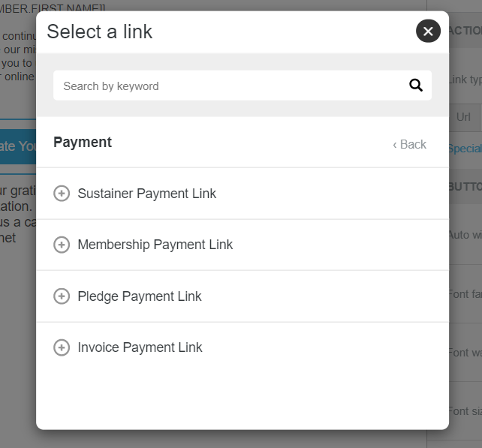
Task: Click the plus icon beside Sustainer Payment Link
Action: [62, 194]
